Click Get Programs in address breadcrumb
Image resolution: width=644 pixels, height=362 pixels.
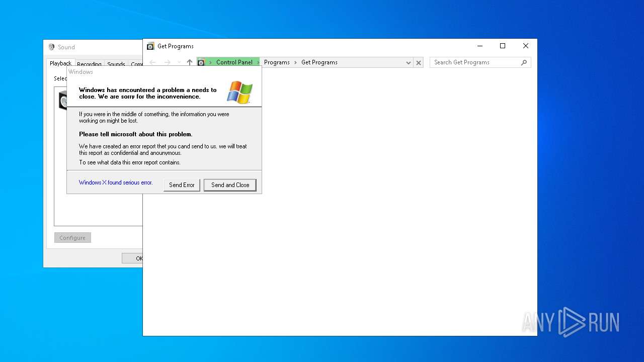(319, 62)
